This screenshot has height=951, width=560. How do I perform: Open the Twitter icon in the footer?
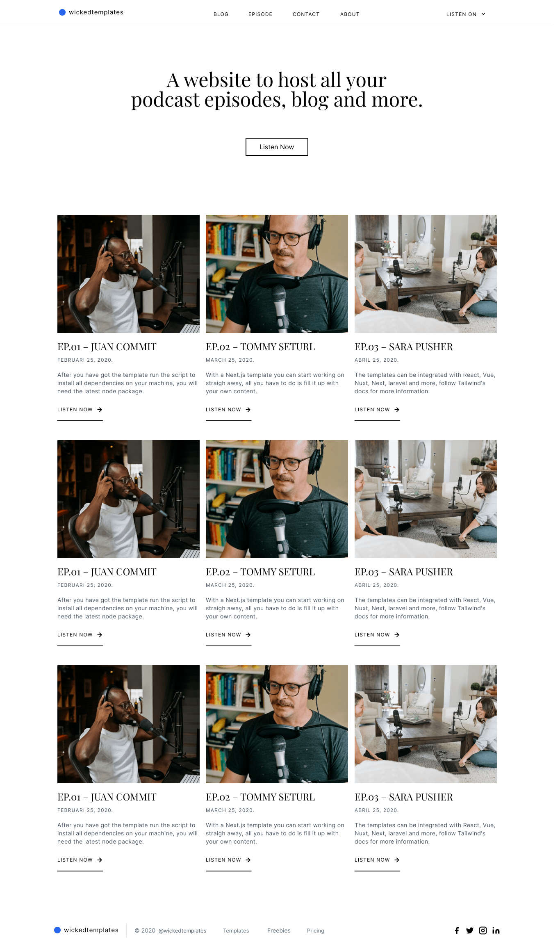470,930
